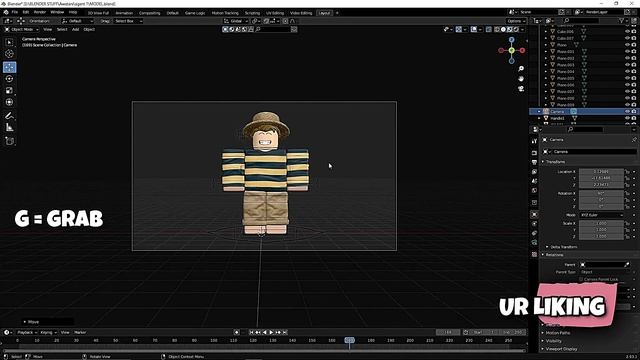
Task: Toggle visibility eye for Cube.006
Action: tap(627, 31)
